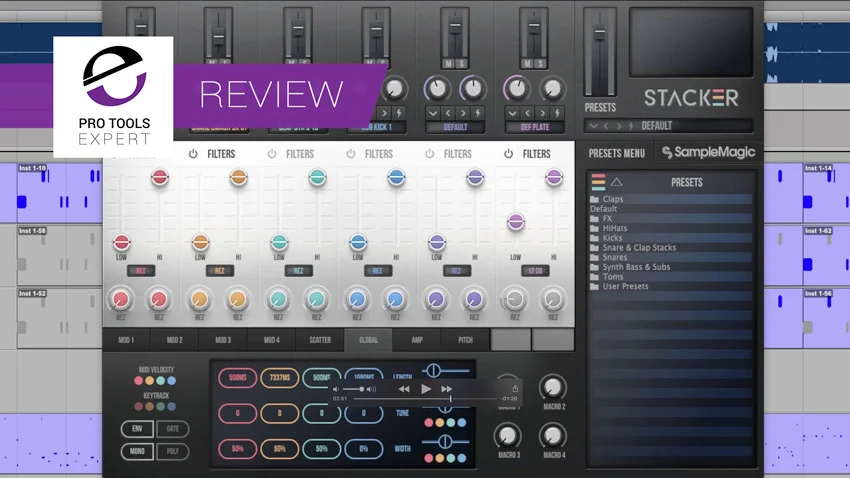Click the triangle icon beside the Presets header
This screenshot has height=478, width=850.
click(616, 182)
